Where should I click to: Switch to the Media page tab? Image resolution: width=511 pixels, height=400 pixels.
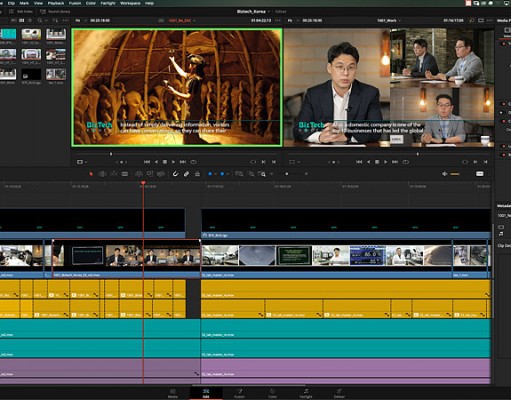tap(173, 393)
